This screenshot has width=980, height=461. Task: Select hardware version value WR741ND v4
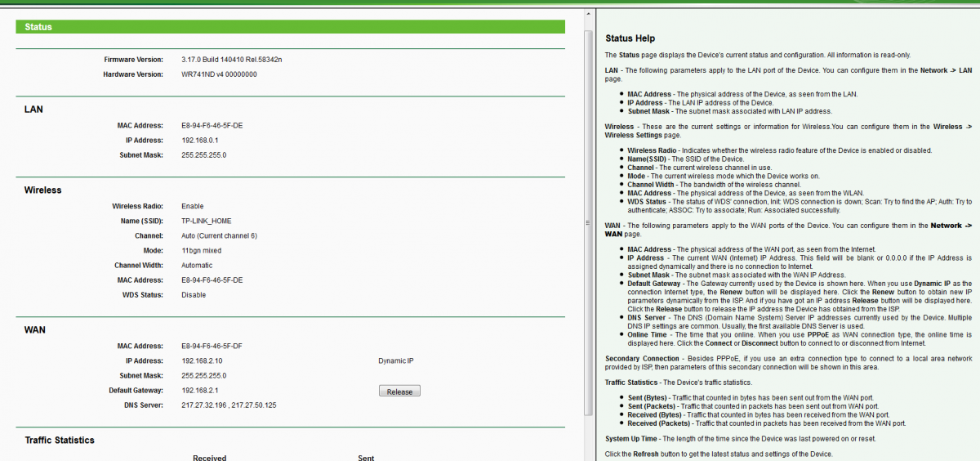[219, 74]
